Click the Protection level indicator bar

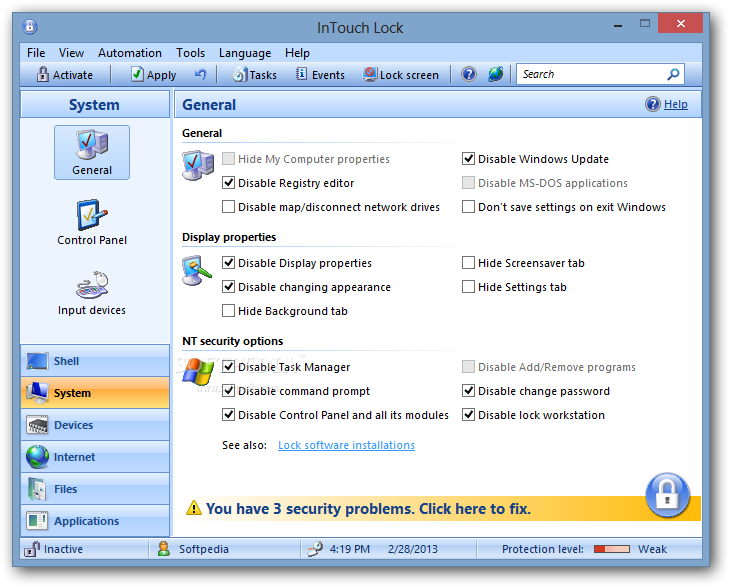point(612,549)
